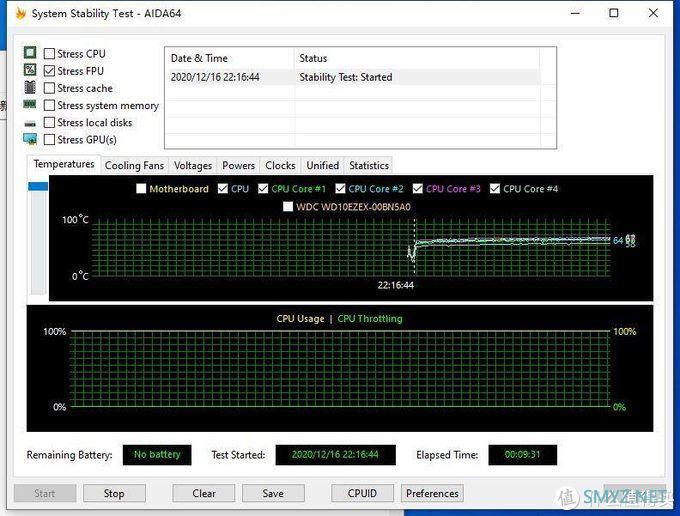The image size is (680, 516).
Task: Click the No battery value field
Action: pyautogui.click(x=157, y=455)
